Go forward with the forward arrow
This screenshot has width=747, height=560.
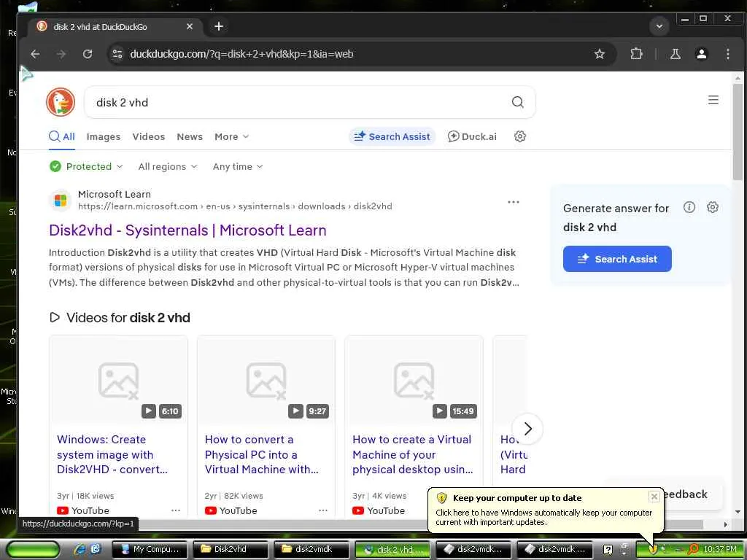click(x=61, y=54)
